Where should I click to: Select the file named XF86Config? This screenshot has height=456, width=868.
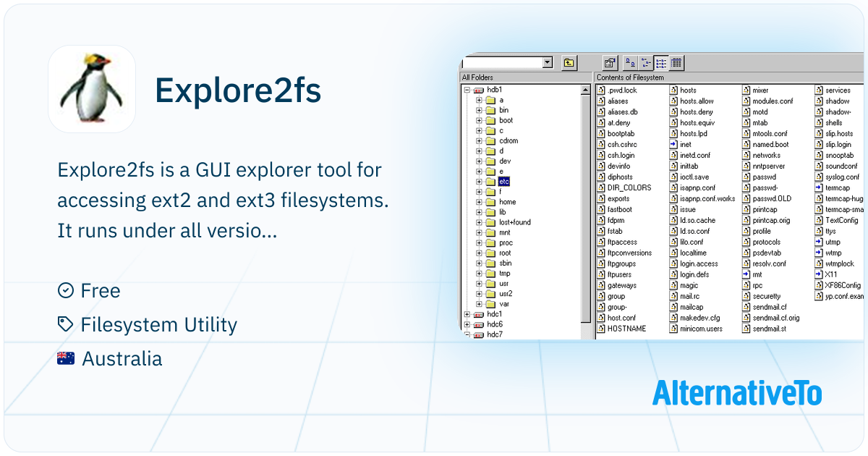point(843,286)
